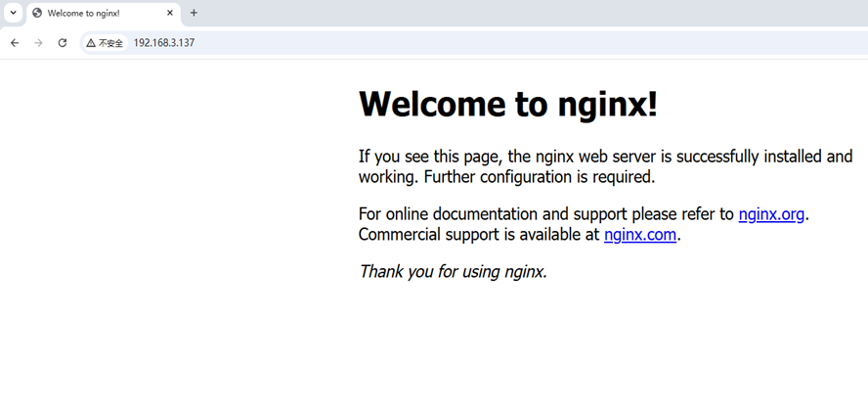Close the 'Welcome to nginx!' tab
868x408 pixels.
coord(170,13)
